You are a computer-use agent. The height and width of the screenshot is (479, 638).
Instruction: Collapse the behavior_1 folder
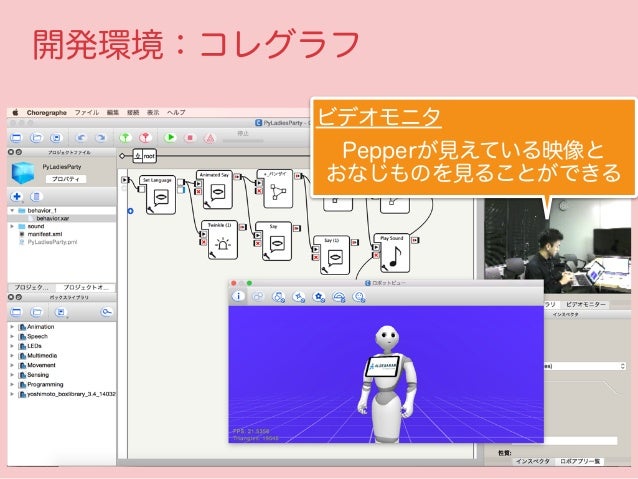(x=12, y=210)
